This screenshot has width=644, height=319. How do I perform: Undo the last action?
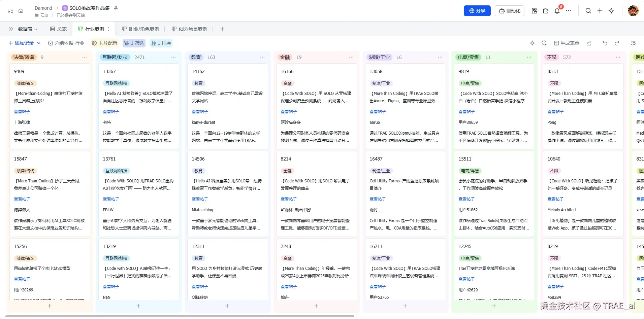tap(605, 43)
